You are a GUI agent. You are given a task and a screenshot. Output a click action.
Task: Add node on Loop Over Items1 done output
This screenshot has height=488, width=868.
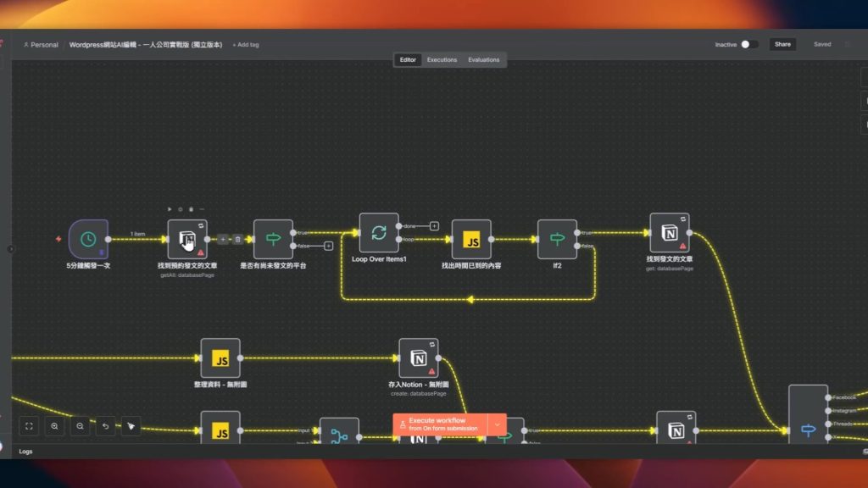coord(434,226)
